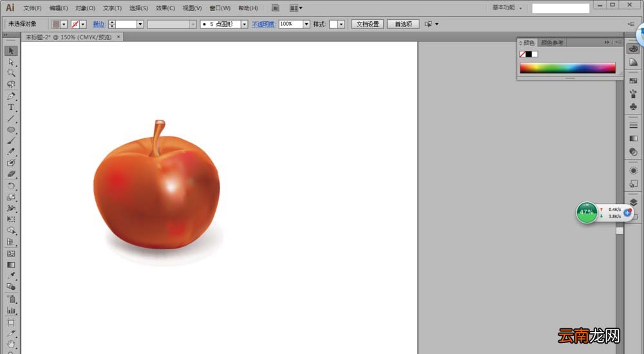Select the Type tool

[x=11, y=107]
